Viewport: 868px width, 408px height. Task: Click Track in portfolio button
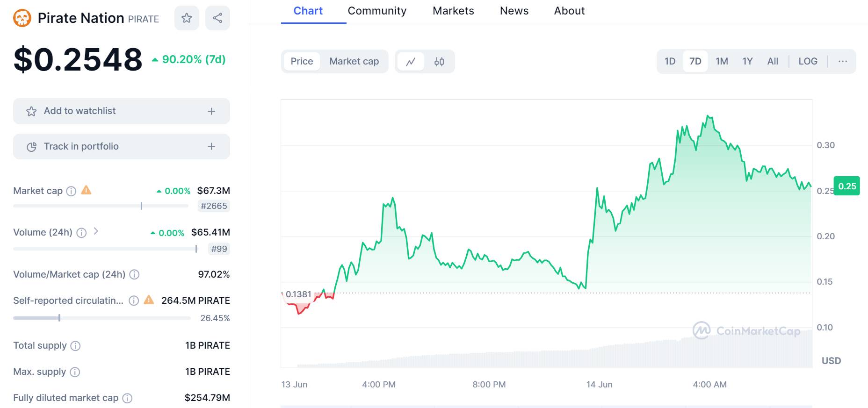click(122, 147)
